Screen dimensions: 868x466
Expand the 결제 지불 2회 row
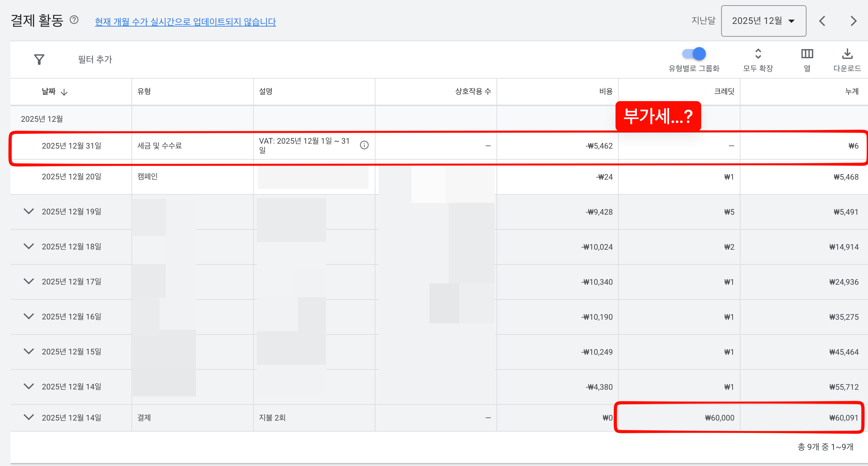pos(29,417)
